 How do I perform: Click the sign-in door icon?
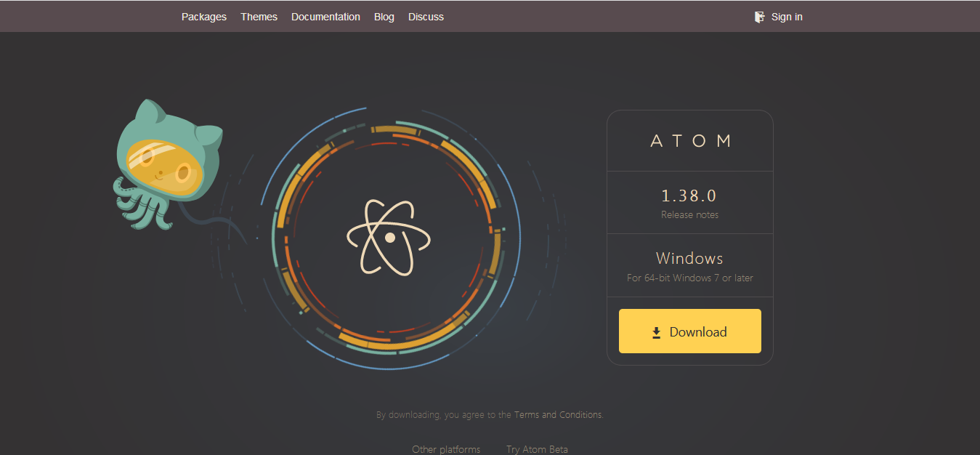(x=760, y=17)
